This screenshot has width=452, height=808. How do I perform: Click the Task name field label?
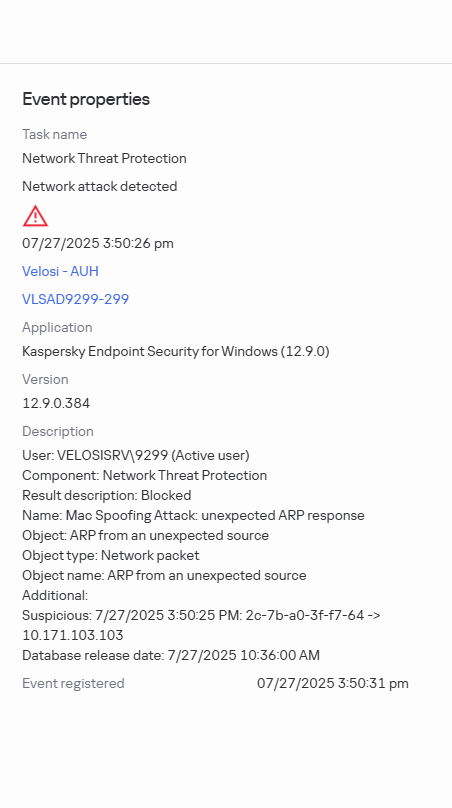[55, 134]
